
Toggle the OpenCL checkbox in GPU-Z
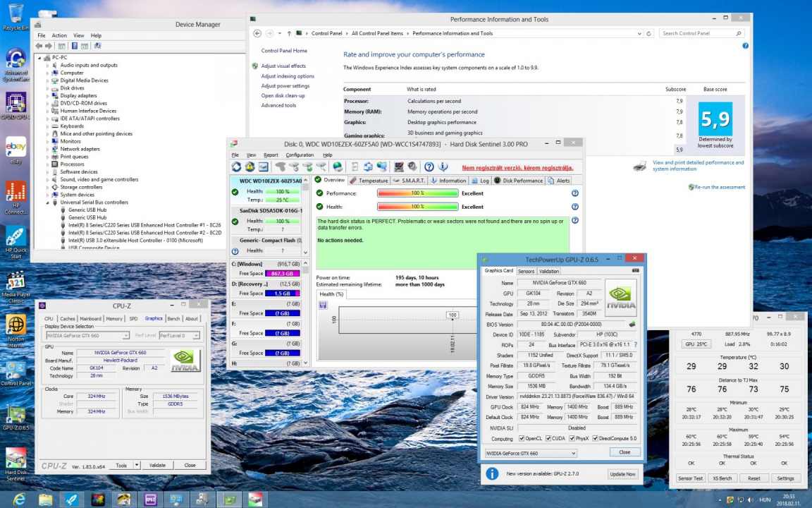pyautogui.click(x=522, y=439)
